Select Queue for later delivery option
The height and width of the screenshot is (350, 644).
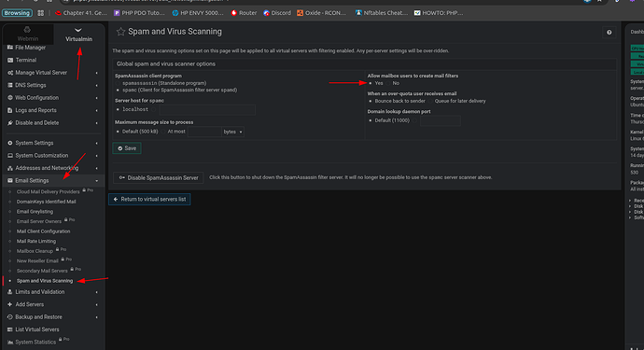coord(430,101)
